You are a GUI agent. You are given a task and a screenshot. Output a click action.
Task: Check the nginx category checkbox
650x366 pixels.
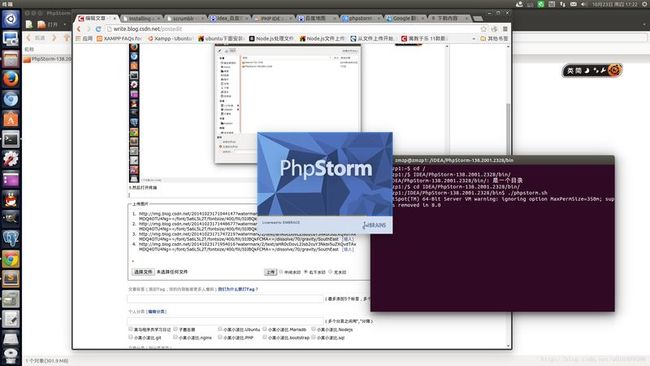pyautogui.click(x=175, y=337)
